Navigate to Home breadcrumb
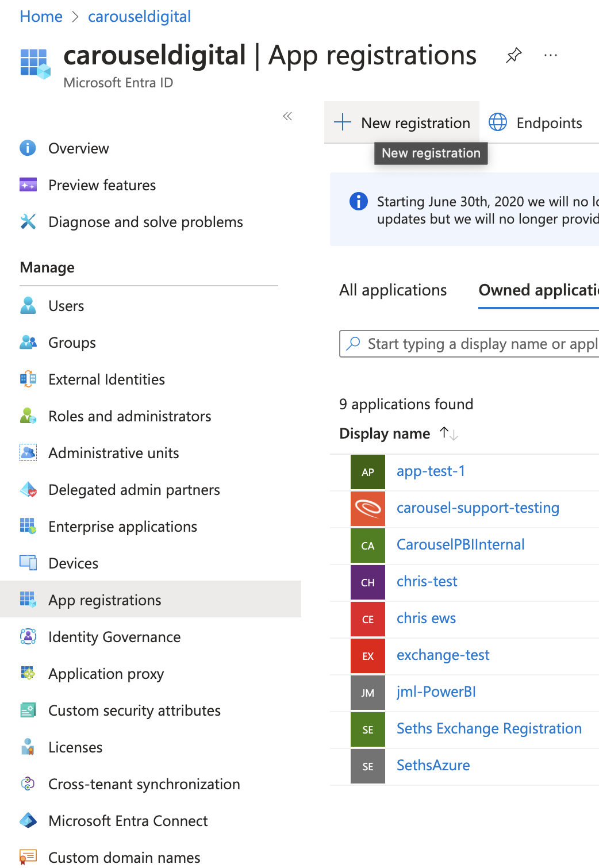The width and height of the screenshot is (599, 868). tap(41, 16)
